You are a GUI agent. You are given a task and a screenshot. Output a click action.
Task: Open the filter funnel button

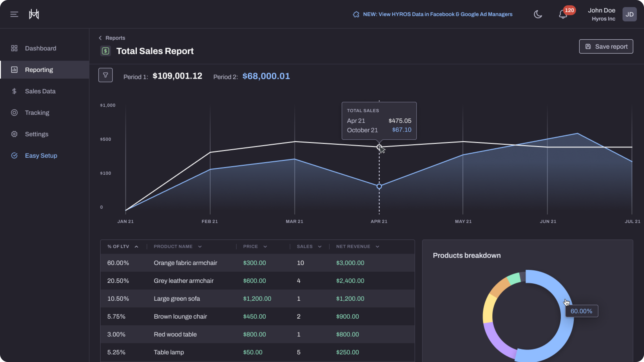(x=106, y=75)
